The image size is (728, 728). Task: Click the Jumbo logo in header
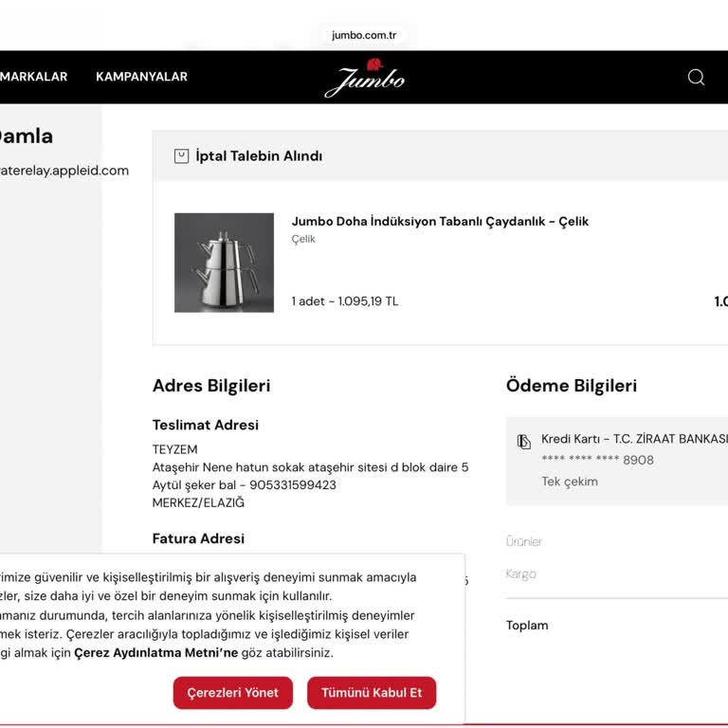pos(364,78)
